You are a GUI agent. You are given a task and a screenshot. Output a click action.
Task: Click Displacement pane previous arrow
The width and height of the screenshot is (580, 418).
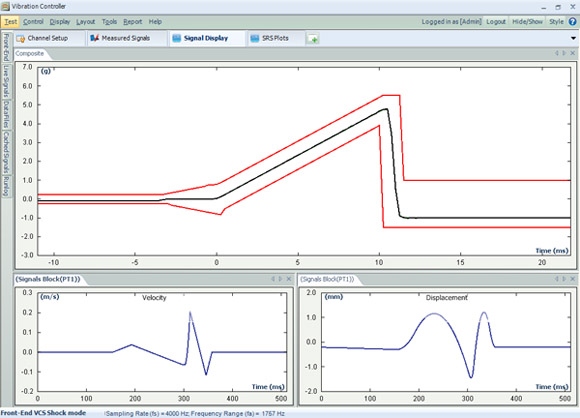click(x=557, y=279)
